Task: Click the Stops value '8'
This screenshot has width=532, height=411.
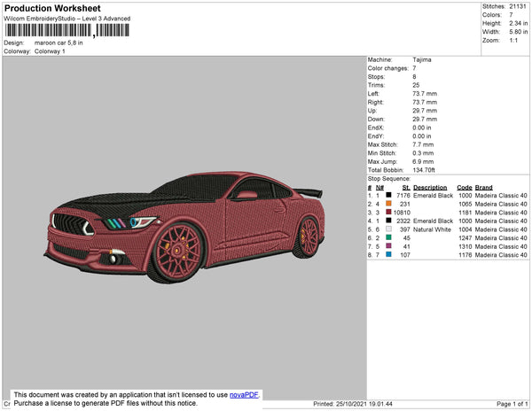Action: pyautogui.click(x=414, y=77)
